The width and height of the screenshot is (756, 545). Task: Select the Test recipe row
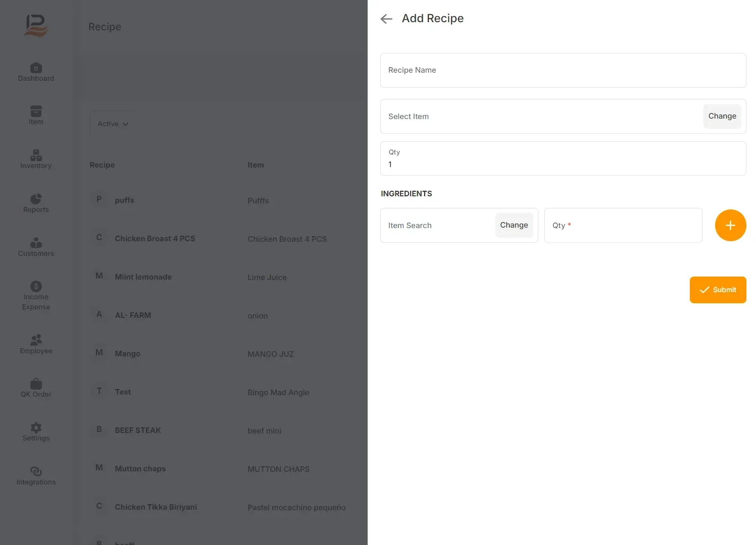coord(123,392)
